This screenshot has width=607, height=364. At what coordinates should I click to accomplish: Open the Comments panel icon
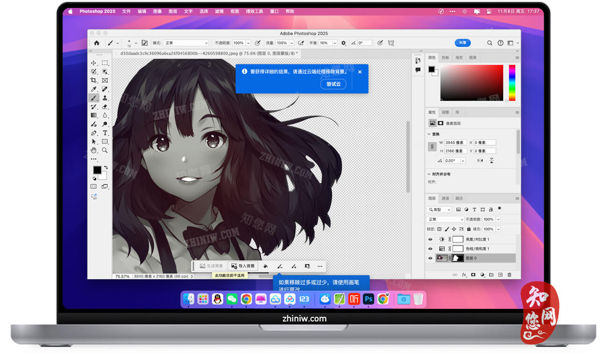coord(418,70)
